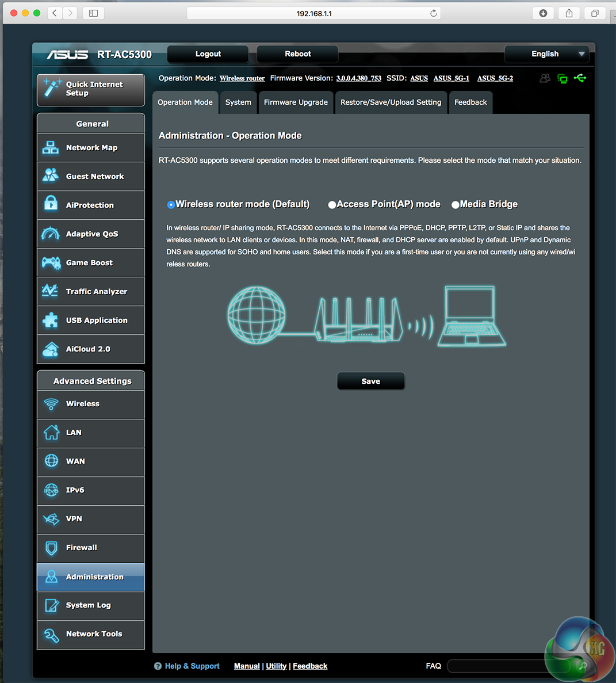Click the USB status icon
The width and height of the screenshot is (616, 683).
pos(580,78)
